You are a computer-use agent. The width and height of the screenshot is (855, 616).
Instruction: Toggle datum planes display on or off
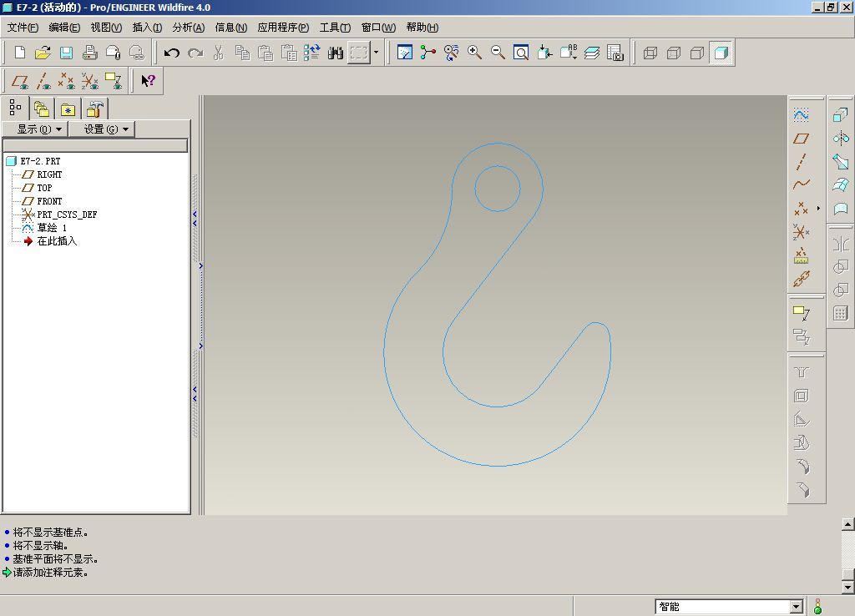pos(20,81)
